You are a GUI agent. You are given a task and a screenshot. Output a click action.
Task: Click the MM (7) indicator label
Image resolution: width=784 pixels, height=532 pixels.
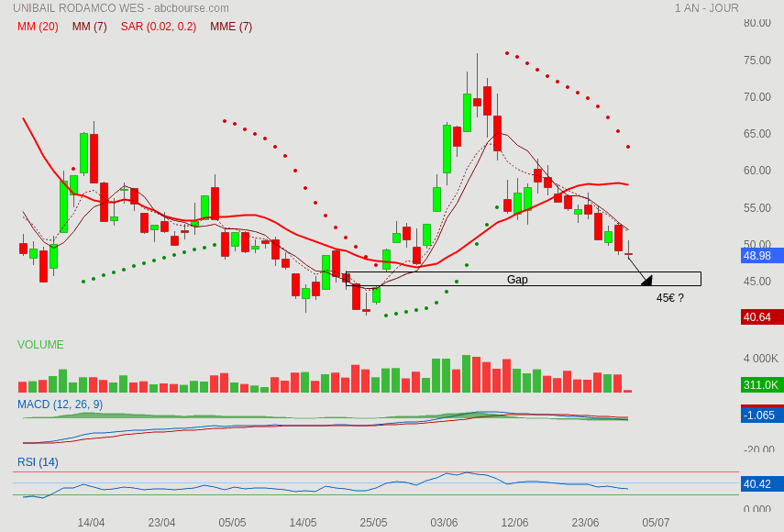pyautogui.click(x=90, y=27)
